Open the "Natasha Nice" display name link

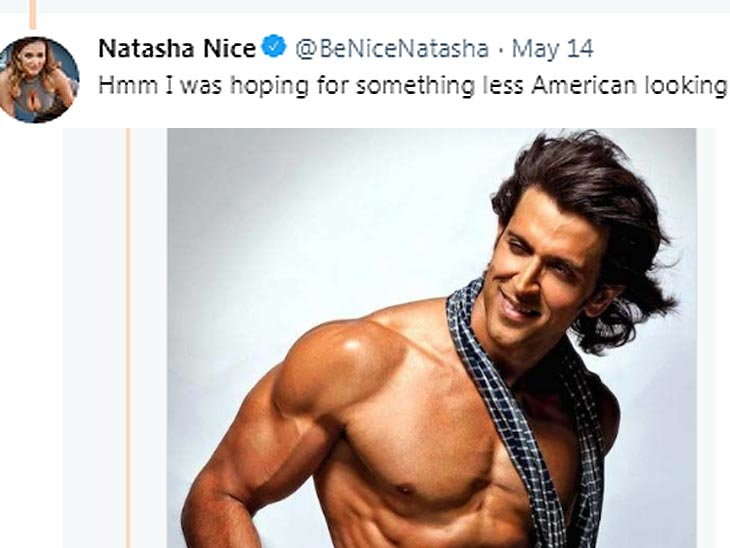pos(176,47)
